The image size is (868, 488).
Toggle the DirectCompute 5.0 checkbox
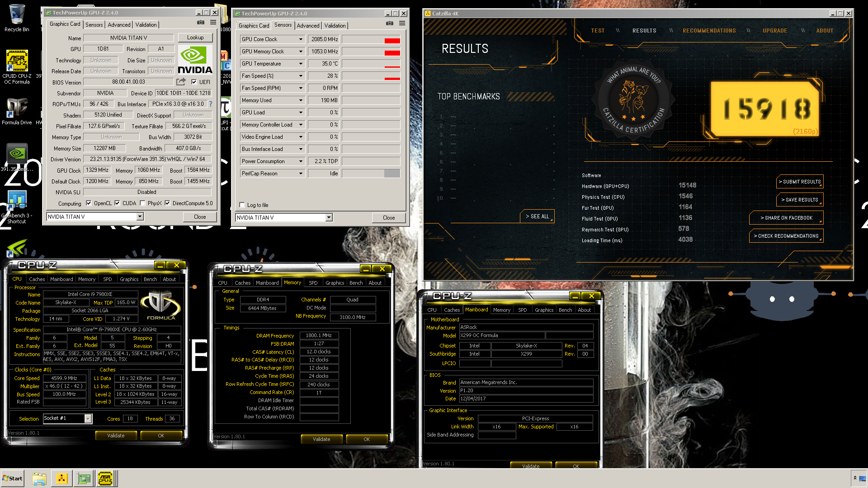pyautogui.click(x=167, y=203)
